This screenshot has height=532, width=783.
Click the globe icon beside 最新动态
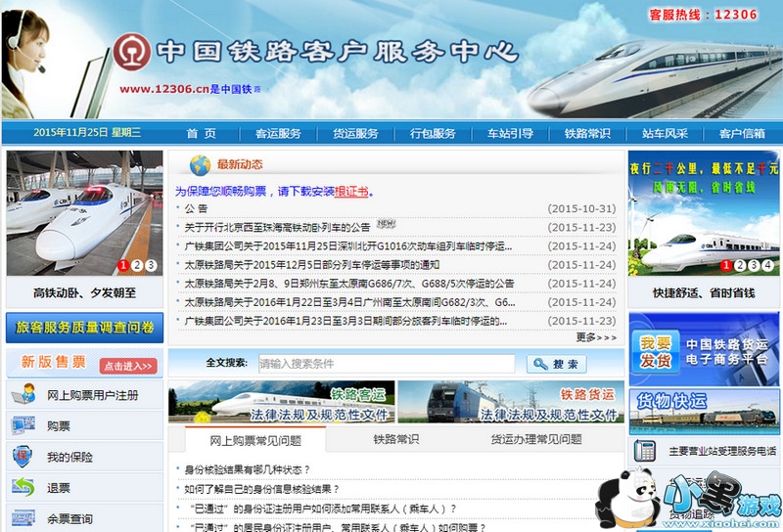click(200, 164)
